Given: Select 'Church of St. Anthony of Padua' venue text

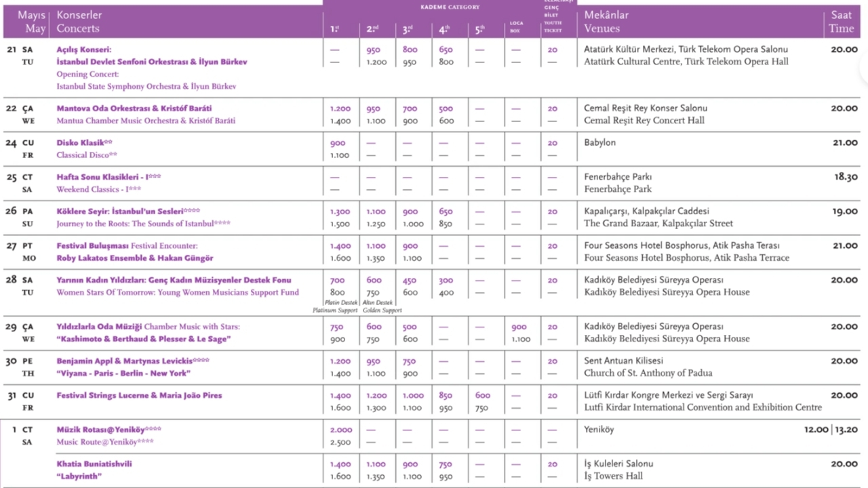Looking at the screenshot, I should [x=648, y=373].
